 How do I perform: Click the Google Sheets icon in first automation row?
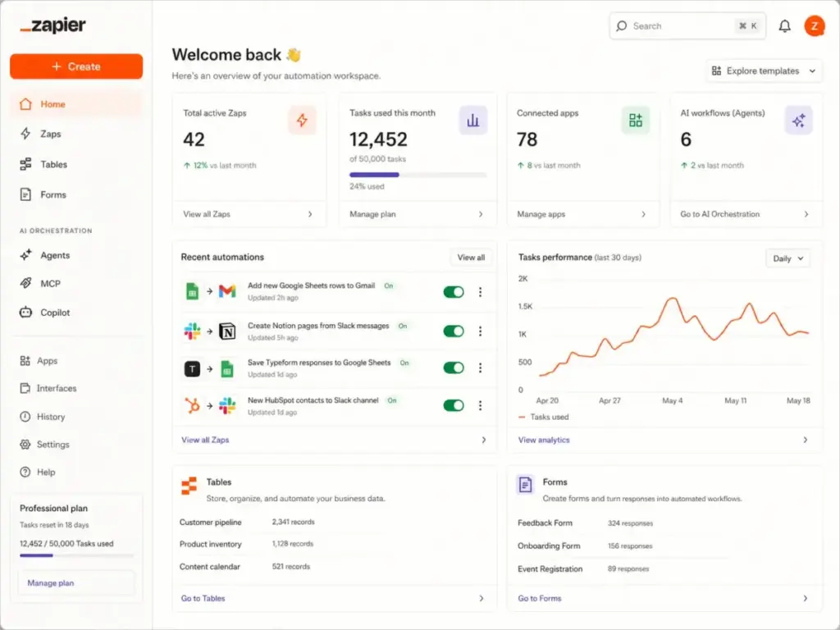(x=192, y=291)
